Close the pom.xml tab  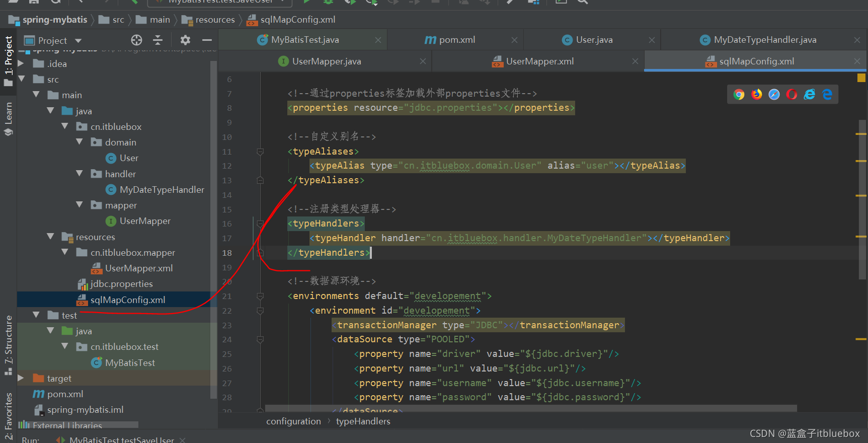514,40
